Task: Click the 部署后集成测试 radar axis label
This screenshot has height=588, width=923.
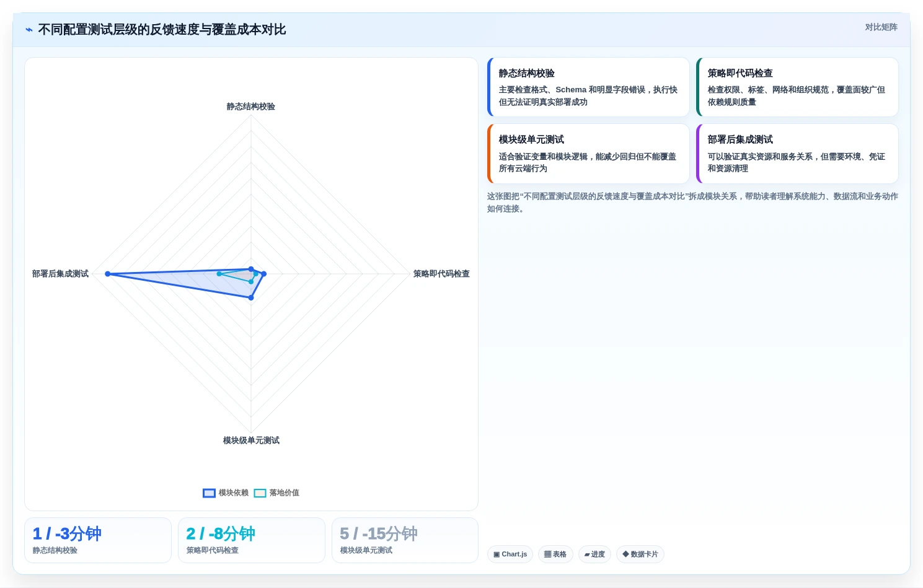Action: 60,274
